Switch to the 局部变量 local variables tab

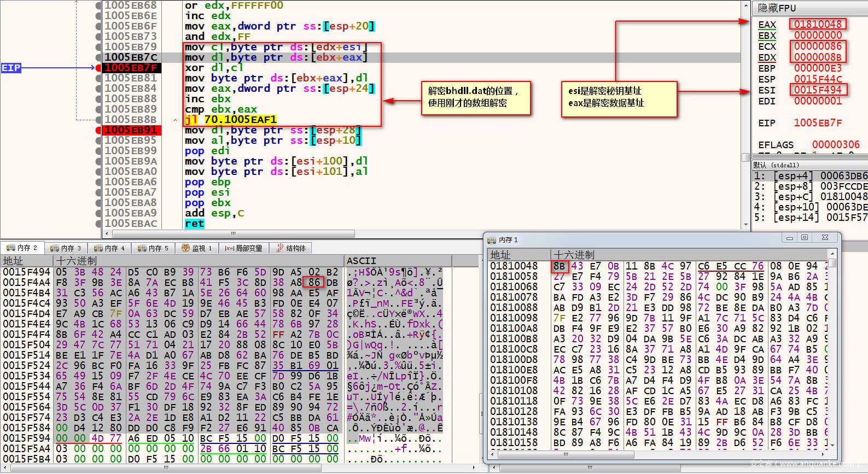pos(244,248)
